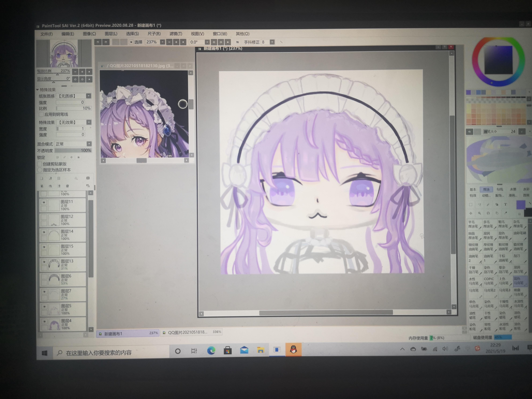Create a new normal layer with the page icon
Screen dimensions: 532x399
42,178
